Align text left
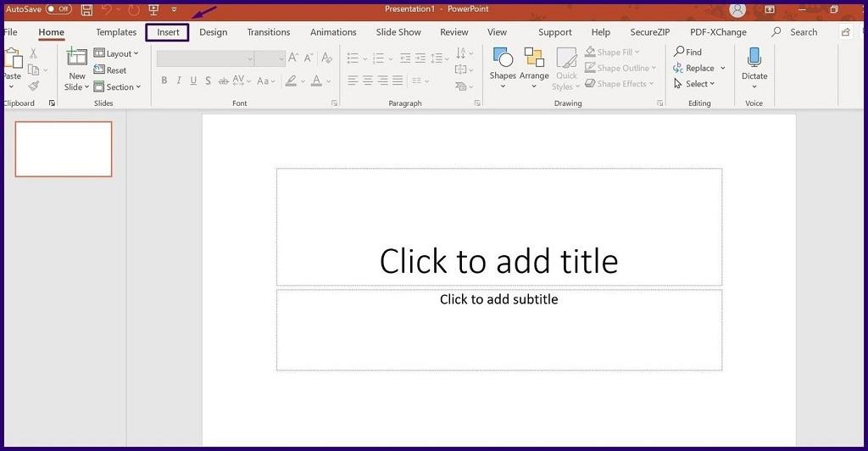 click(353, 81)
